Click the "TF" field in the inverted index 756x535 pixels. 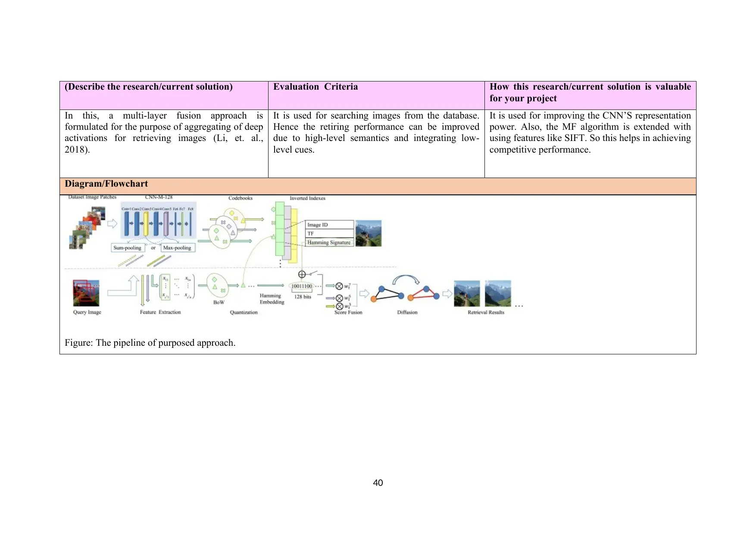coord(329,234)
